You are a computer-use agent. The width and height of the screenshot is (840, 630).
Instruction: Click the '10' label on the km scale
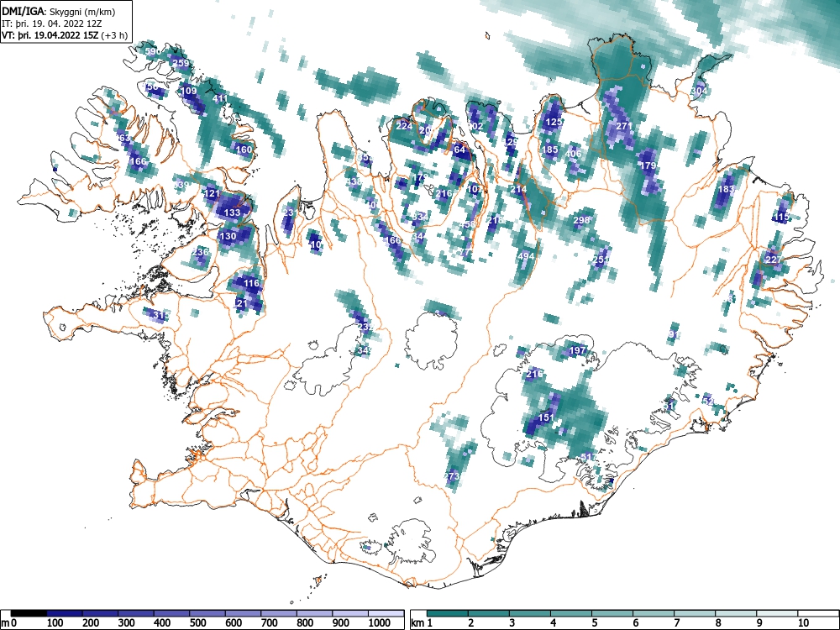pos(803,623)
